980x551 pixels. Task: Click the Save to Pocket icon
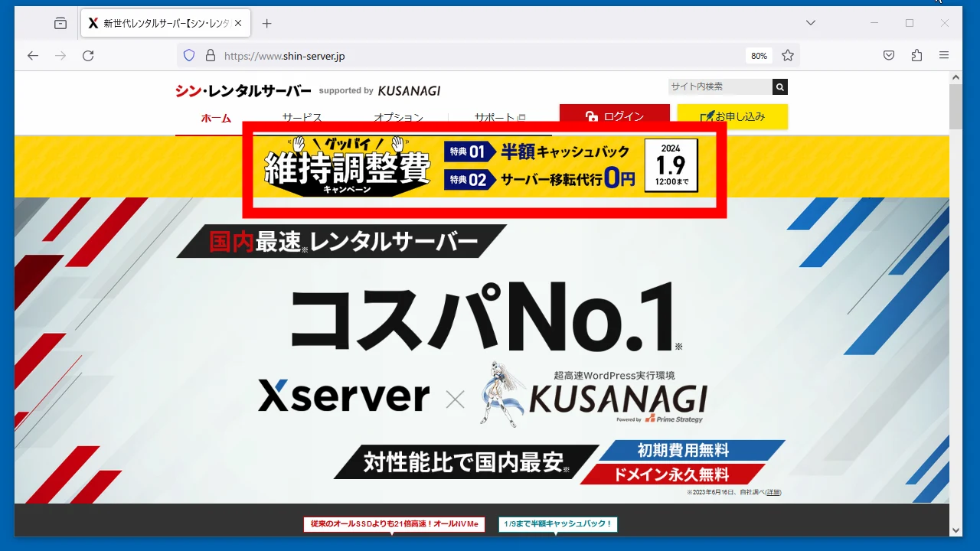click(x=888, y=55)
